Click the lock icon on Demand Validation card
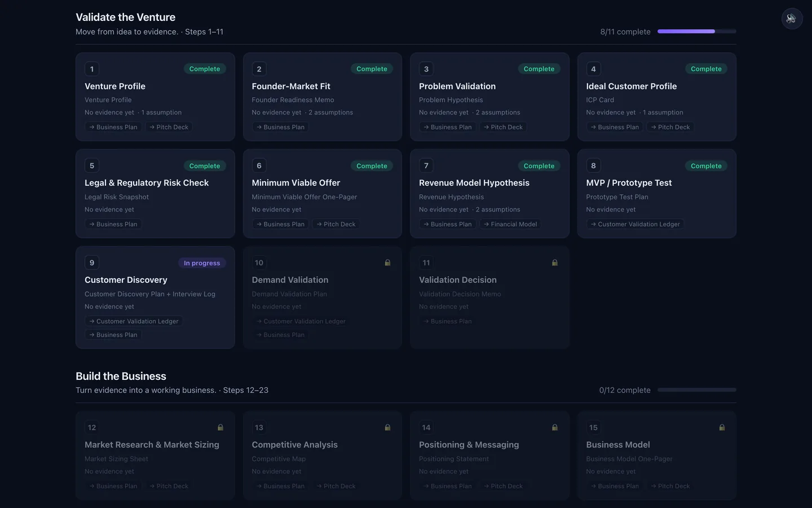Viewport: 812px width, 508px height. click(x=387, y=262)
